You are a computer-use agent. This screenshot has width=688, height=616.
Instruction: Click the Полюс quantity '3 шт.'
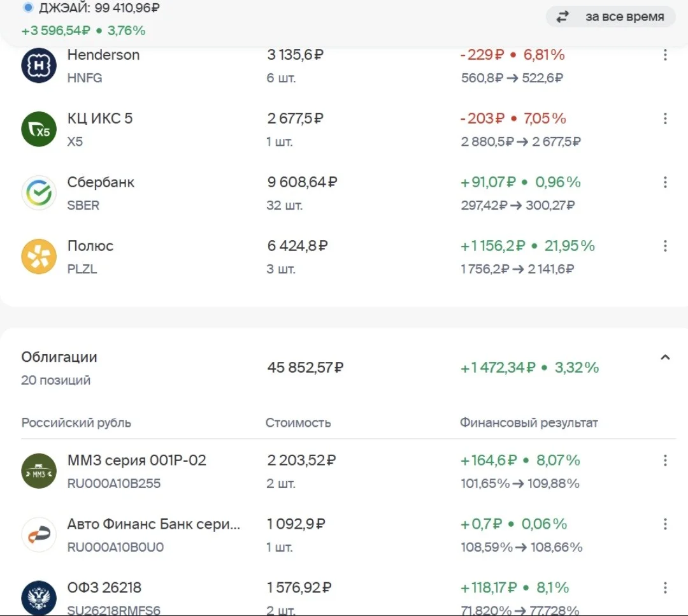(281, 269)
